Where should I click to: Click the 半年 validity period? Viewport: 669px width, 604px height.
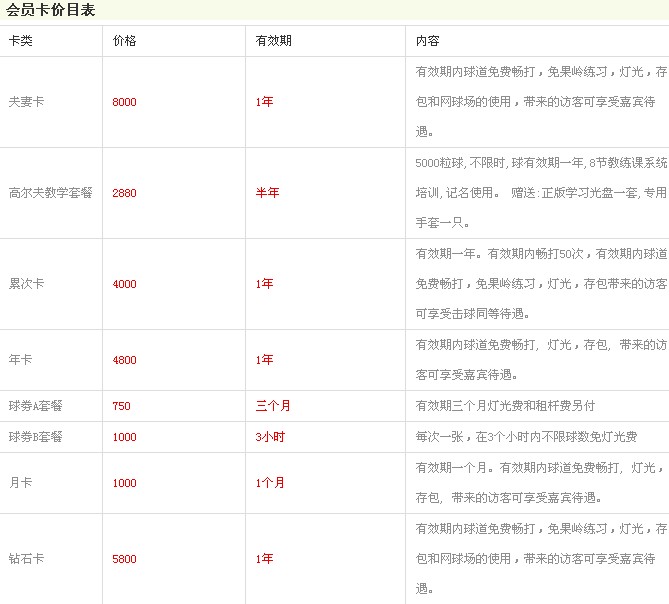point(267,193)
